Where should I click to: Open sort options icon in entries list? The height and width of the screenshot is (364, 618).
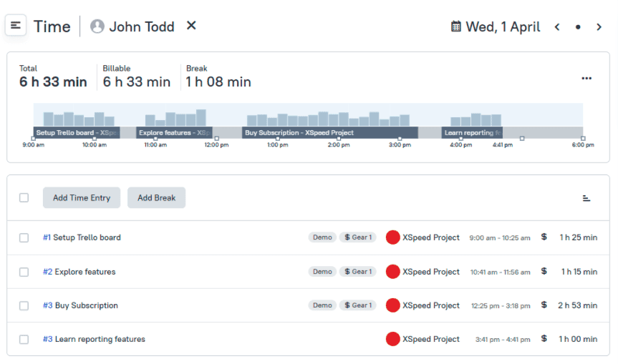coord(586,198)
